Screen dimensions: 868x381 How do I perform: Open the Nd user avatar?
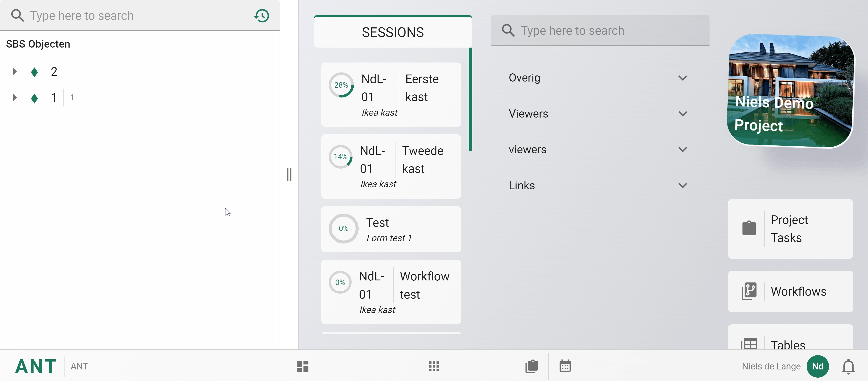(818, 366)
